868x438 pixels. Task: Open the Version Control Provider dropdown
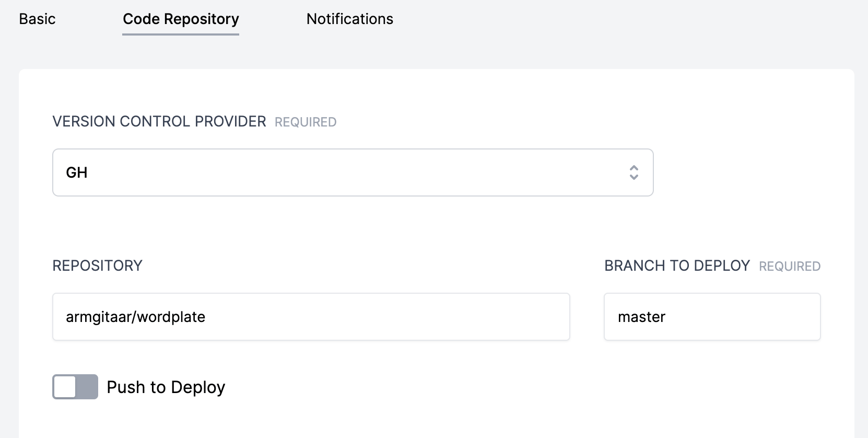(353, 172)
